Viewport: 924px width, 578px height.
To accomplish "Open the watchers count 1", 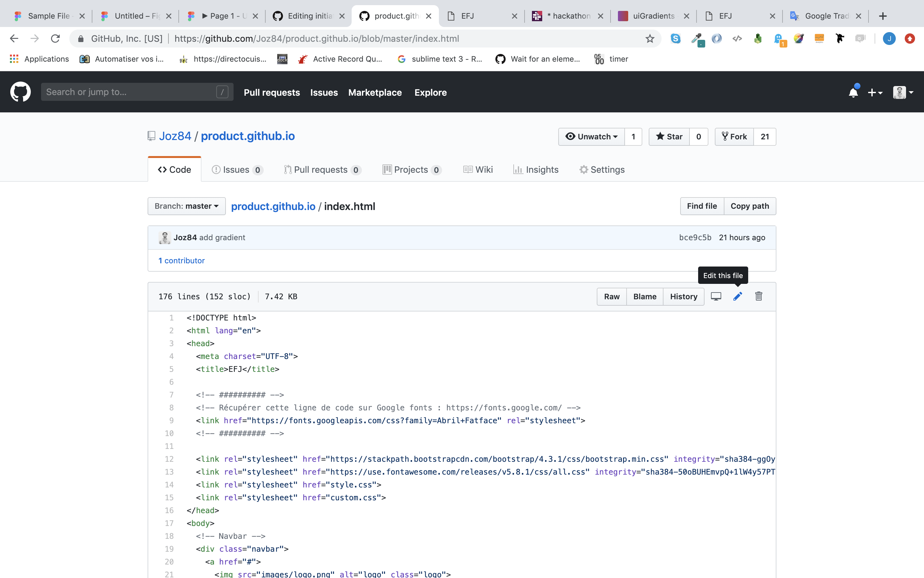I will (x=633, y=136).
